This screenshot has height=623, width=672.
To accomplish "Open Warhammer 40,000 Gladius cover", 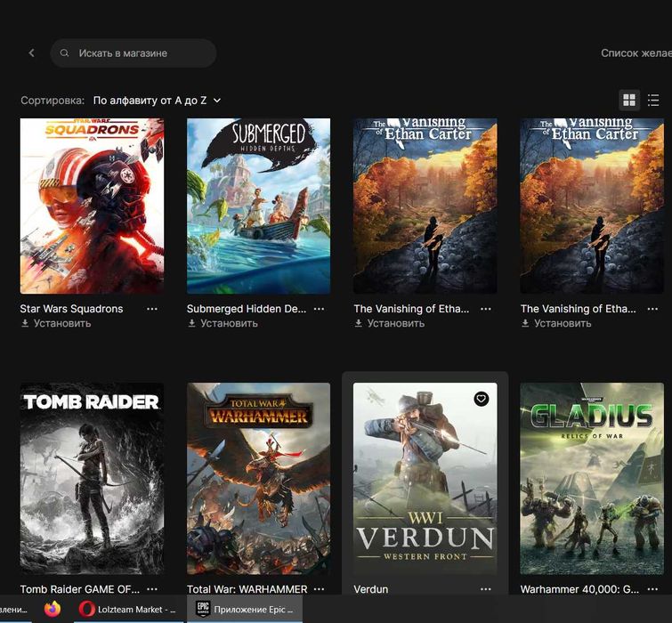I will (592, 478).
